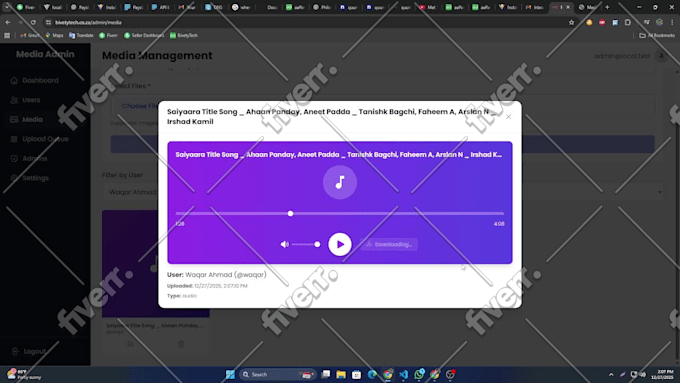680x383 pixels.
Task: Click the Users people icon in sidebar
Action: point(14,100)
